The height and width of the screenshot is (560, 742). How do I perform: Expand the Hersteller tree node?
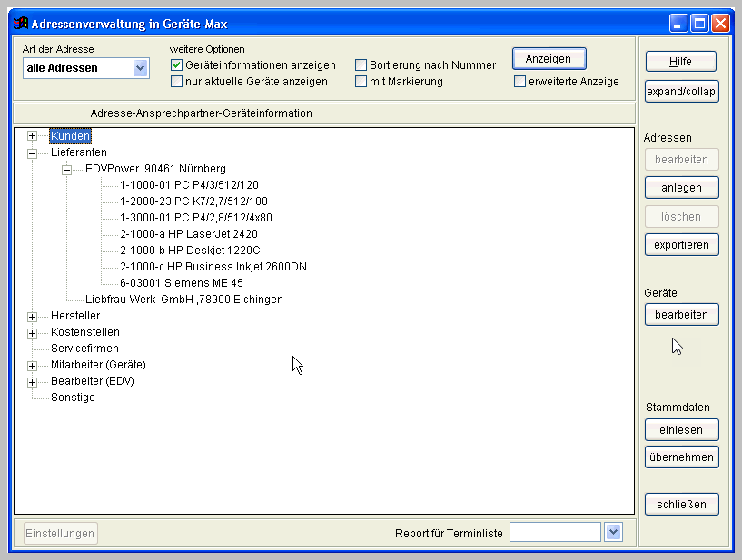pos(33,316)
